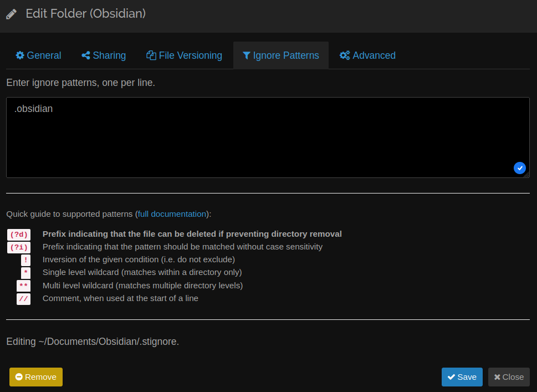
Task: Select the Ignore Patterns tab
Action: point(281,55)
